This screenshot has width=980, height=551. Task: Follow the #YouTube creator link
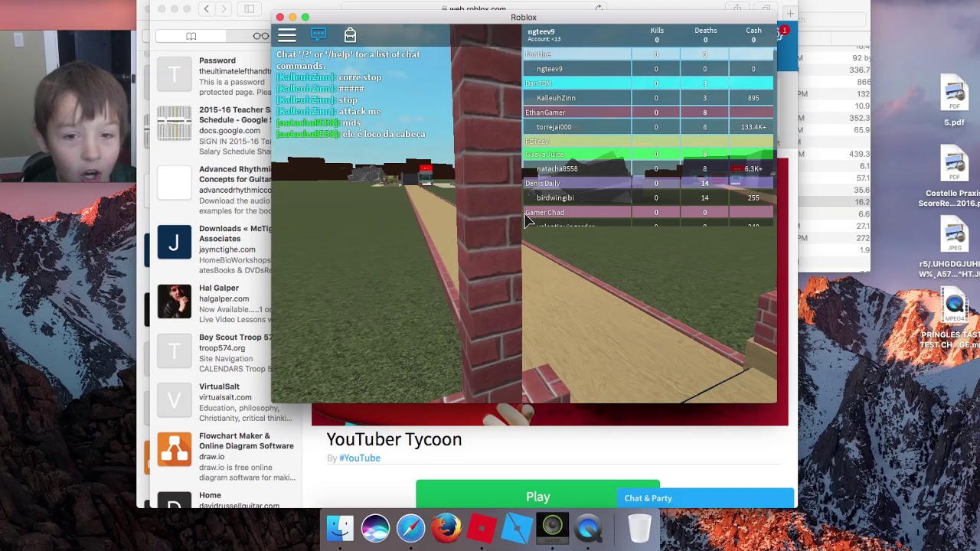click(359, 458)
